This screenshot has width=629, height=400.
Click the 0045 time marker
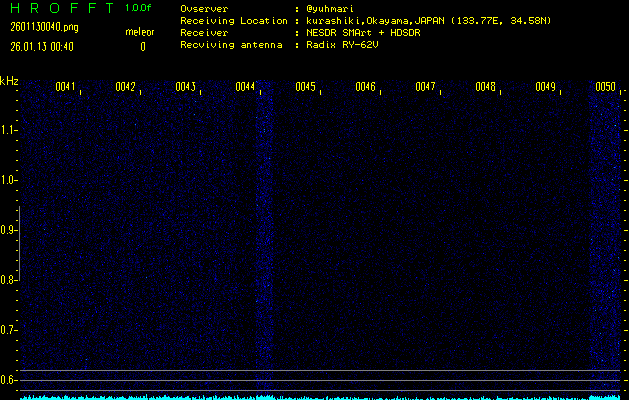(305, 87)
